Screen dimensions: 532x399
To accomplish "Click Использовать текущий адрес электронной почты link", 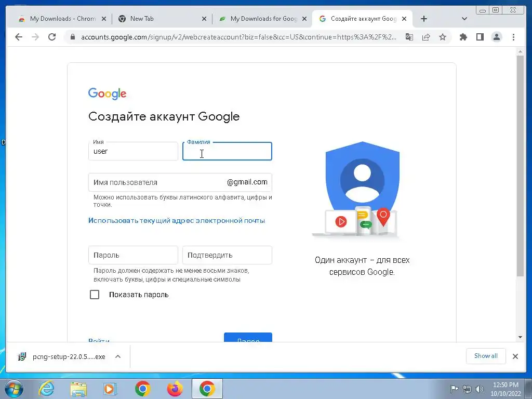I will point(177,220).
